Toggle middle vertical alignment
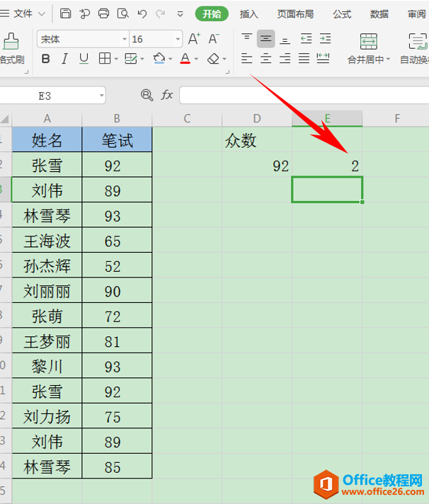Image resolution: width=429 pixels, height=504 pixels. point(265,38)
